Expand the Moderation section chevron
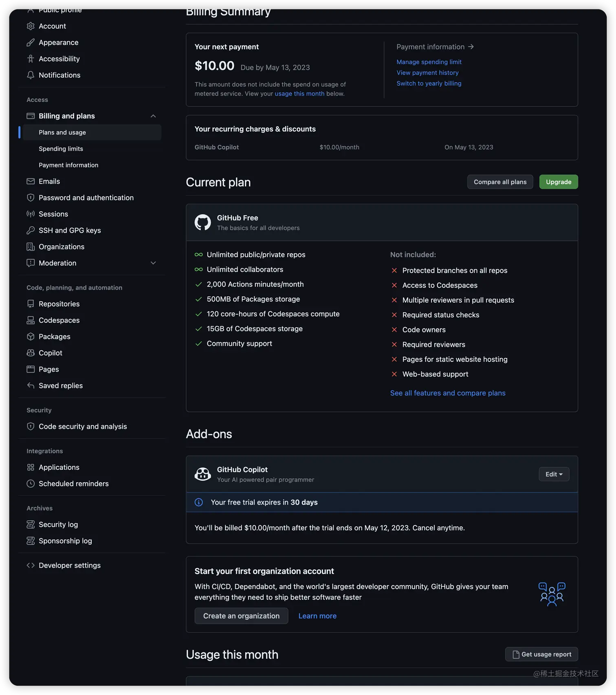This screenshot has height=695, width=616. [153, 263]
